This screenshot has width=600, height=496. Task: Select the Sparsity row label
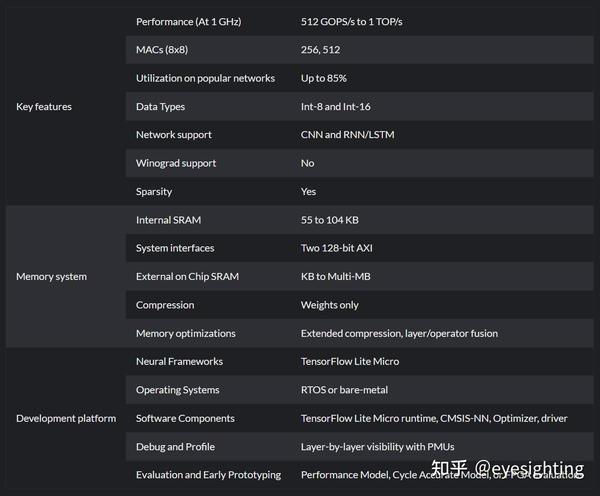154,191
